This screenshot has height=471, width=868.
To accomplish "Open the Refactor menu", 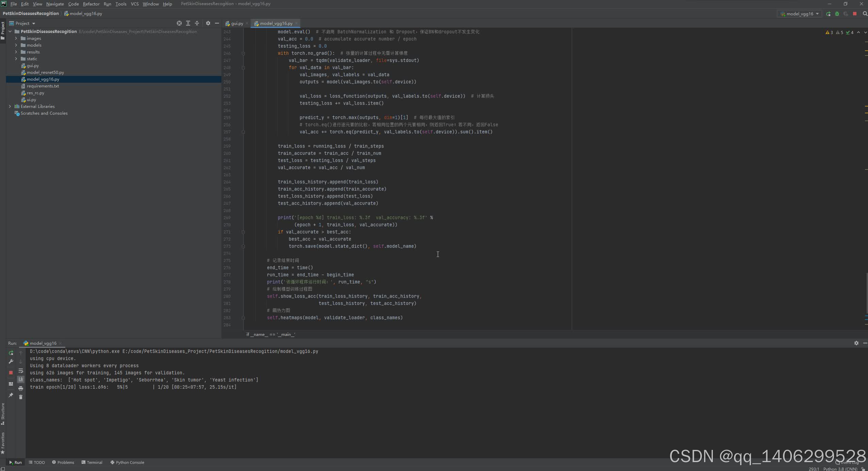I will (91, 4).
